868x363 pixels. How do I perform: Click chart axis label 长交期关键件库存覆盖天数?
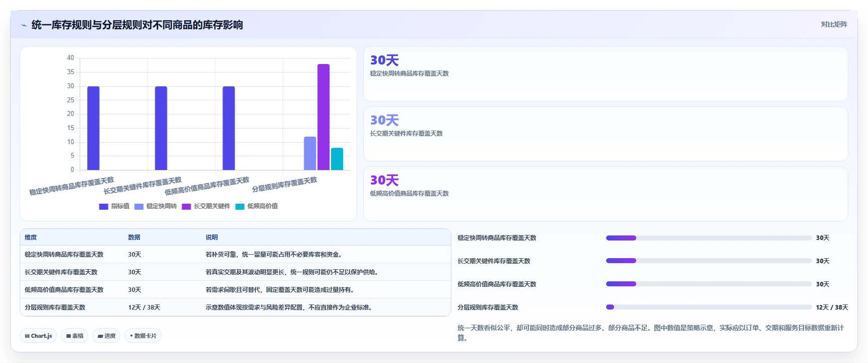tap(143, 186)
